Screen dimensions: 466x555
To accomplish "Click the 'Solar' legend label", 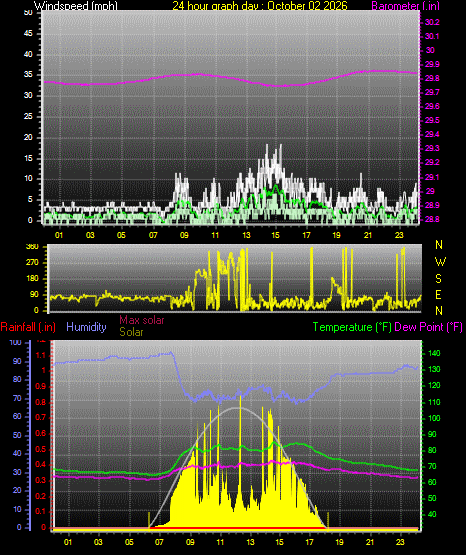I will pyautogui.click(x=131, y=332).
